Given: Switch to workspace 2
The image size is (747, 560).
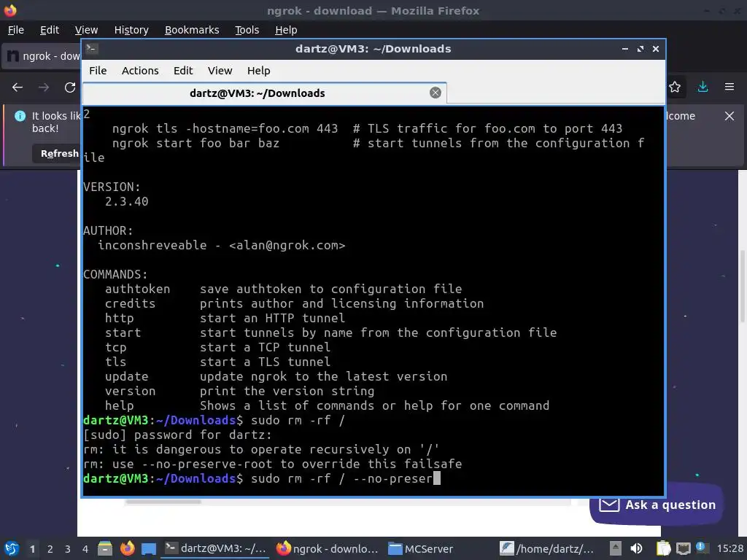Looking at the screenshot, I should click(50, 549).
